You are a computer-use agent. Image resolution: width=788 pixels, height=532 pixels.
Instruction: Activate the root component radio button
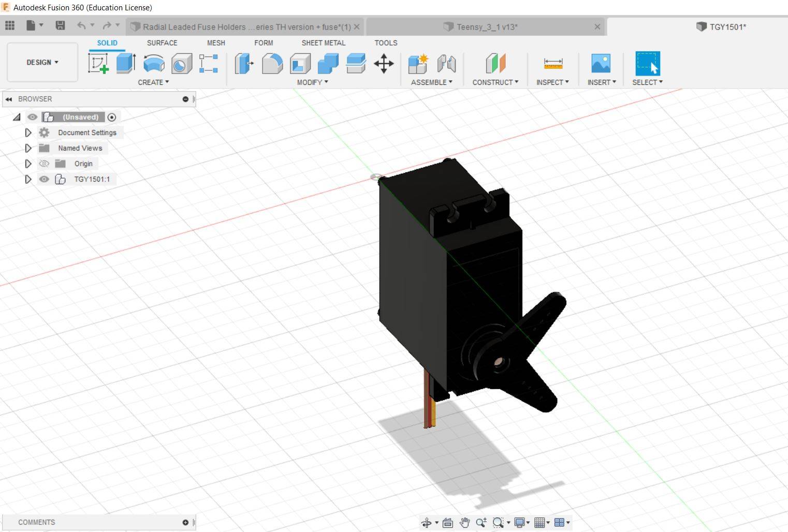[111, 117]
